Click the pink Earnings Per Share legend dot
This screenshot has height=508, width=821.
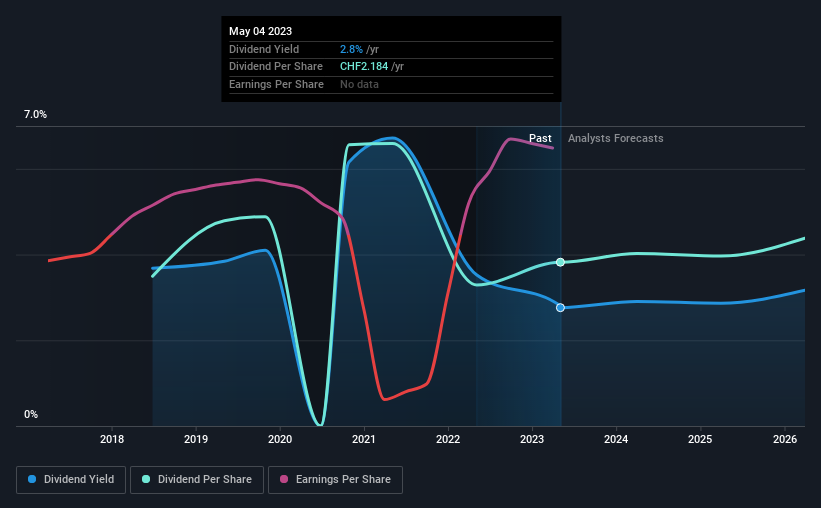click(x=284, y=479)
